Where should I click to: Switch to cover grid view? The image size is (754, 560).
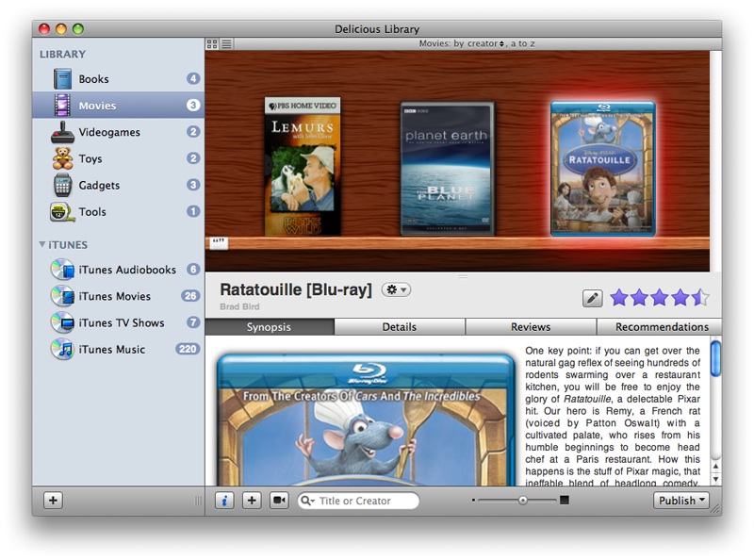click(x=211, y=43)
